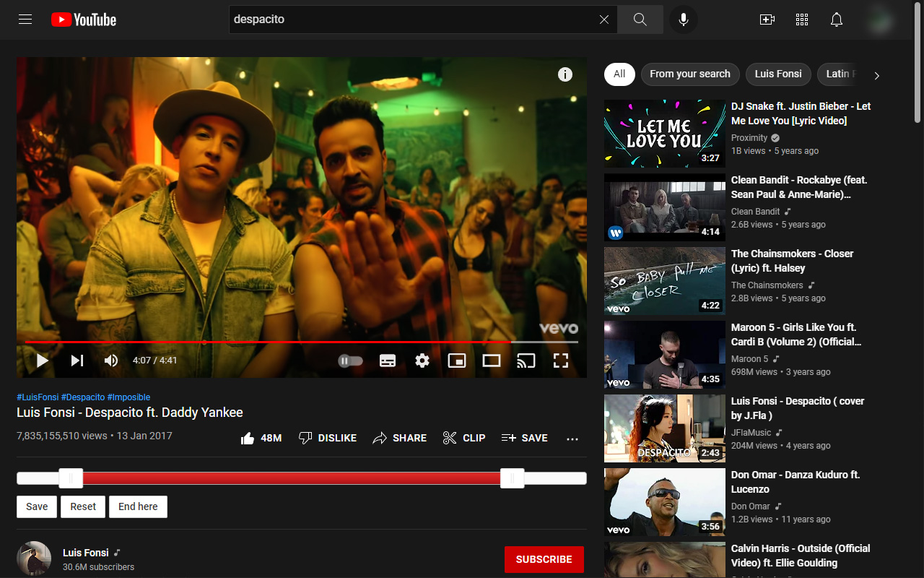Enter full screen mode
Viewport: 924px width, 578px height.
pos(561,360)
